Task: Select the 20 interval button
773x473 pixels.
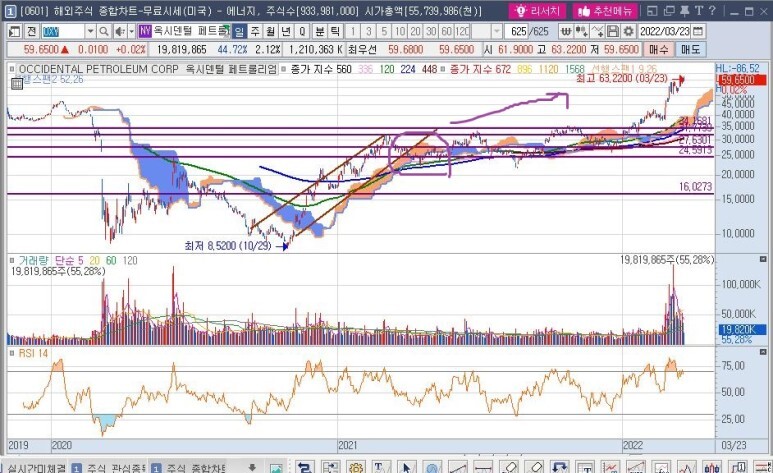Action: (x=416, y=32)
